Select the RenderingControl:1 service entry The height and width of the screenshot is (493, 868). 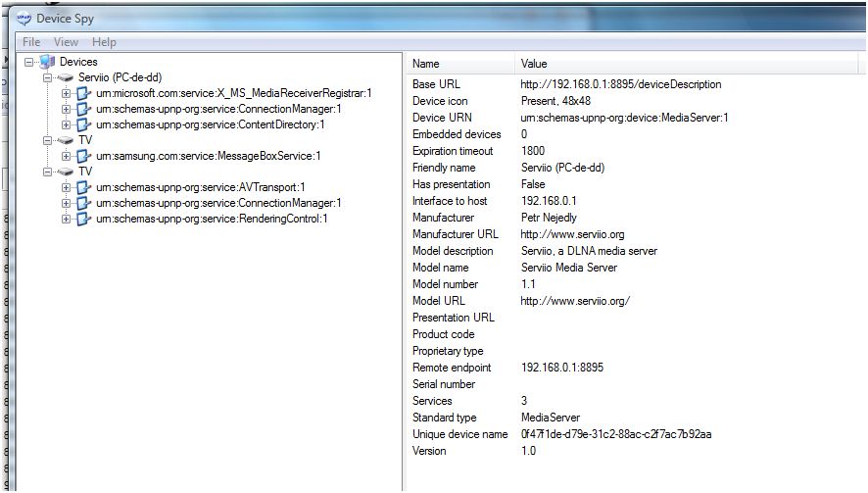(x=212, y=219)
